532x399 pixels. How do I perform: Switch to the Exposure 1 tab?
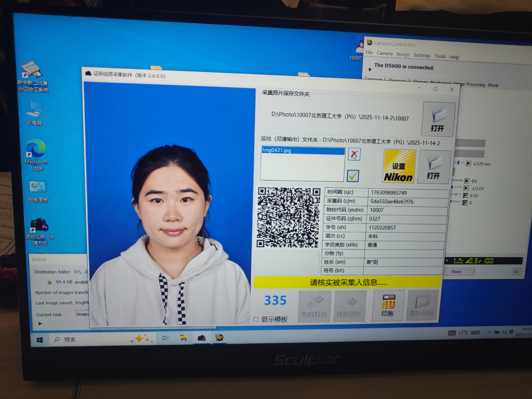[x=375, y=79]
